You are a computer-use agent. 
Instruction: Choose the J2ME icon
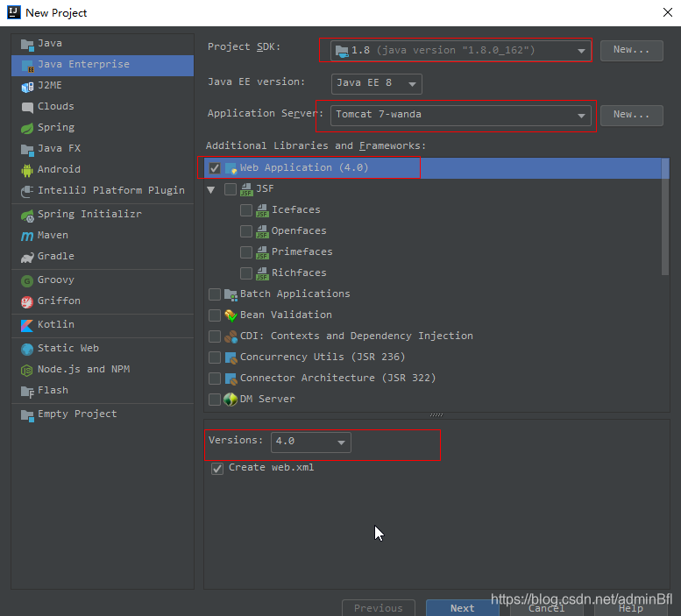point(27,87)
